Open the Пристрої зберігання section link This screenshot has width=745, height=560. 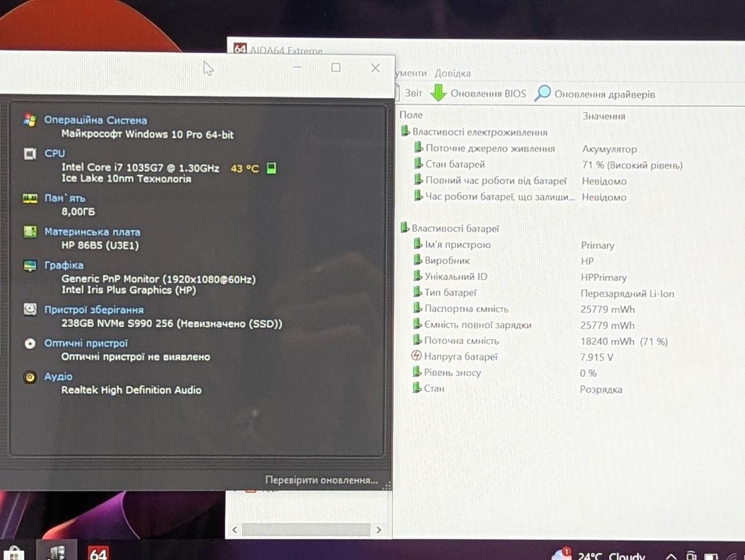[94, 310]
